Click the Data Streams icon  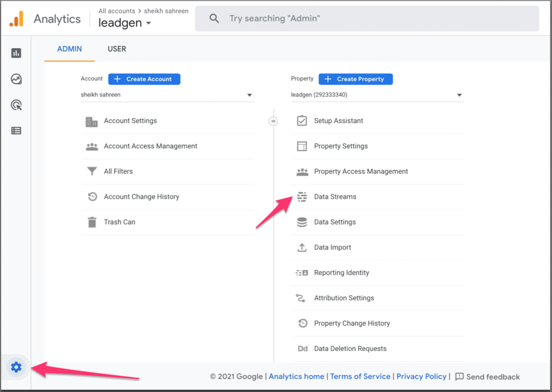(302, 197)
